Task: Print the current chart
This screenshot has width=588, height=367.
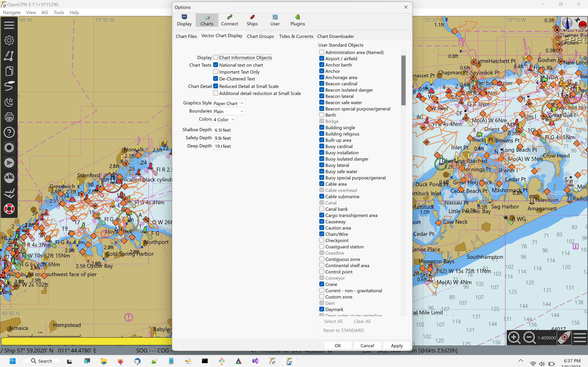Action: [x=9, y=117]
